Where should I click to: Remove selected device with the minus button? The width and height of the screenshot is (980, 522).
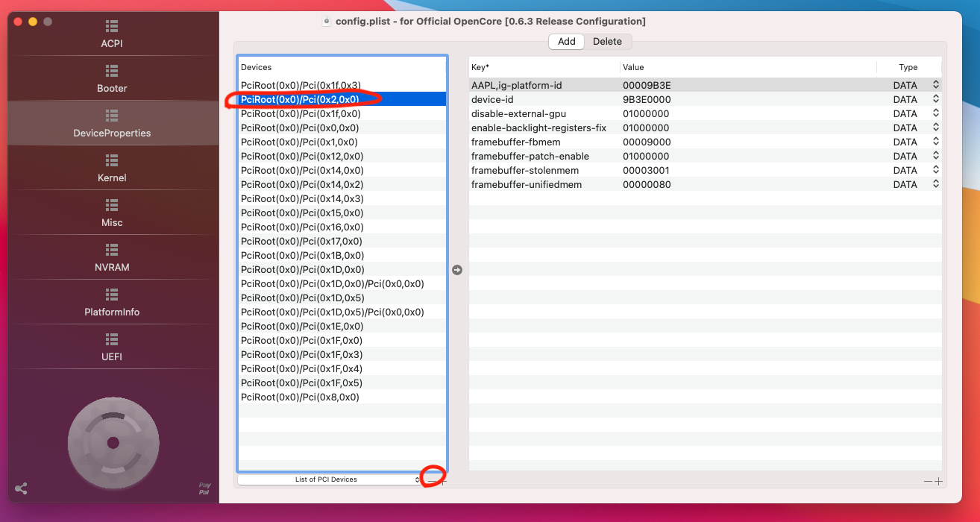pos(432,481)
